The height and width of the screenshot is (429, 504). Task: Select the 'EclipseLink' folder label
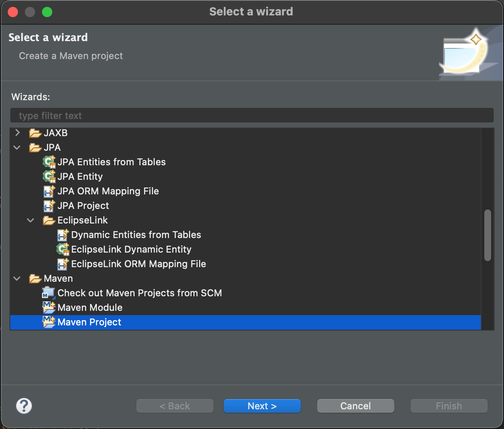point(83,220)
